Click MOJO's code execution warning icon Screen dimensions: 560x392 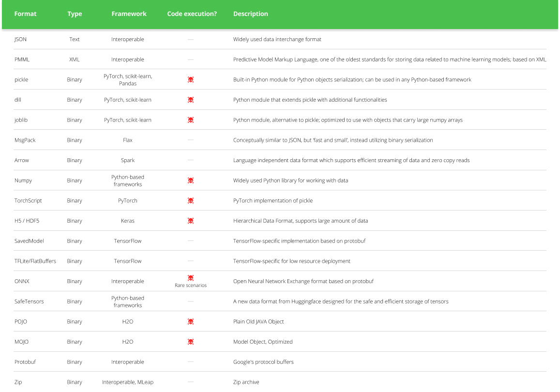(191, 341)
